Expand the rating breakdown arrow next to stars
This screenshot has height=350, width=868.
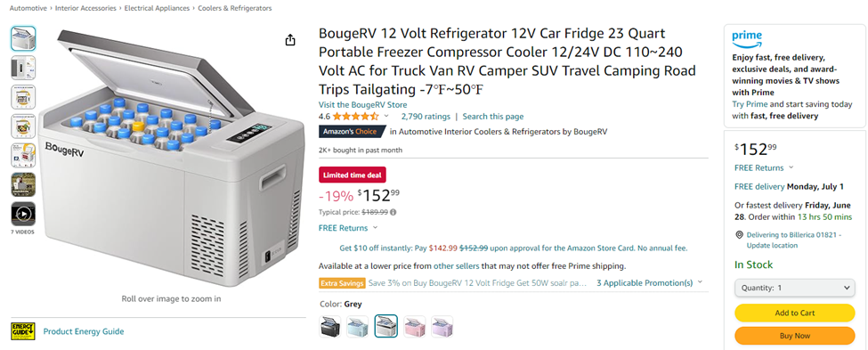(386, 117)
